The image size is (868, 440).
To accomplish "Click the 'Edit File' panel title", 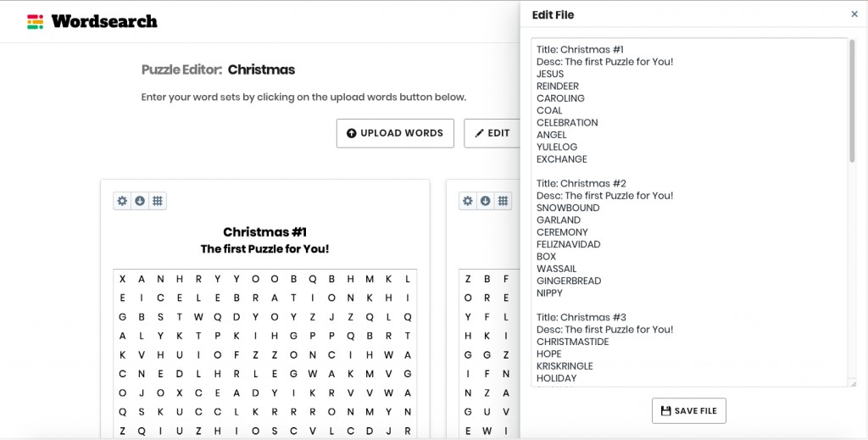I will (x=553, y=14).
